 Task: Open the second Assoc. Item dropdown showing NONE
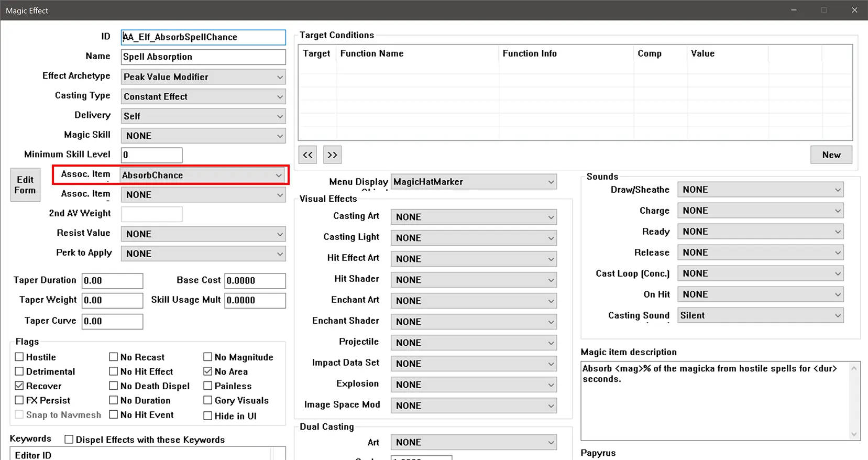tap(203, 194)
